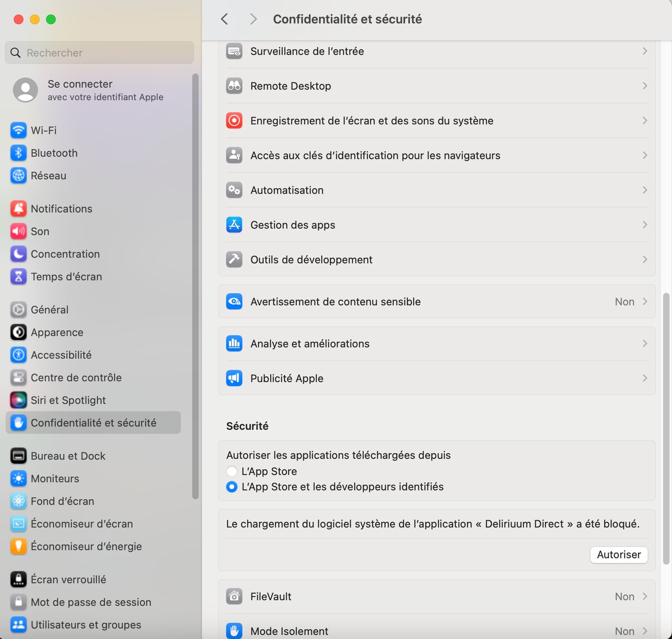Click the Autoriser button

[x=619, y=555]
